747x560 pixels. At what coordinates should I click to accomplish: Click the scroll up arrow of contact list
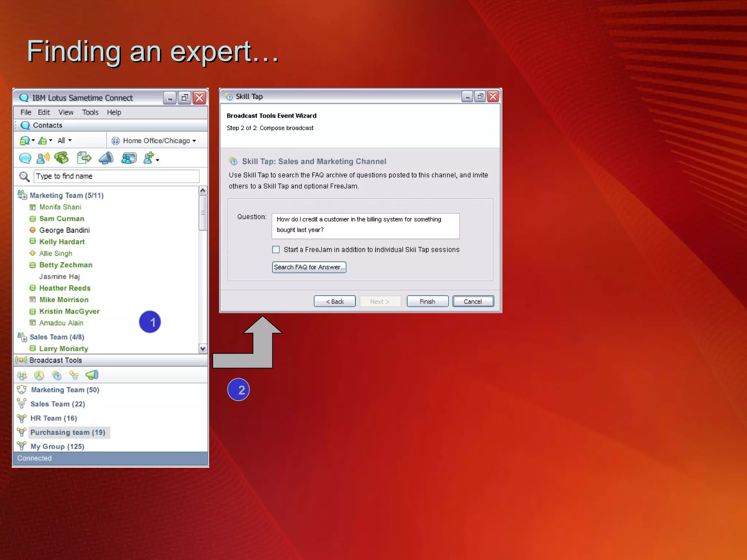point(203,191)
